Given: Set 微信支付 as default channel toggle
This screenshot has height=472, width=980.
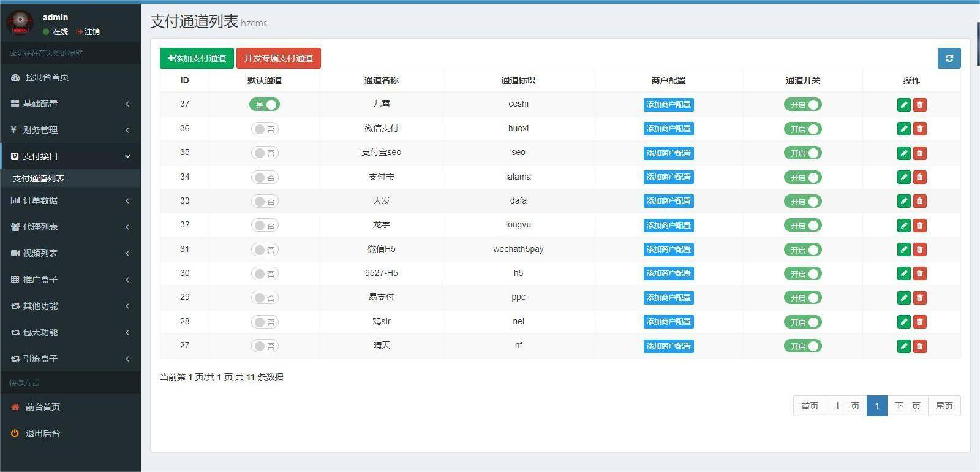Looking at the screenshot, I should click(265, 129).
